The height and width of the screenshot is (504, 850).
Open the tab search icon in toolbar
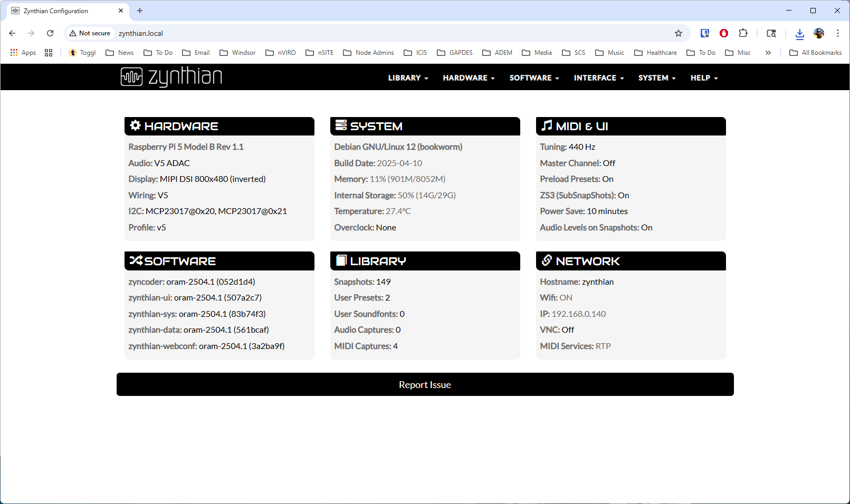point(771,33)
